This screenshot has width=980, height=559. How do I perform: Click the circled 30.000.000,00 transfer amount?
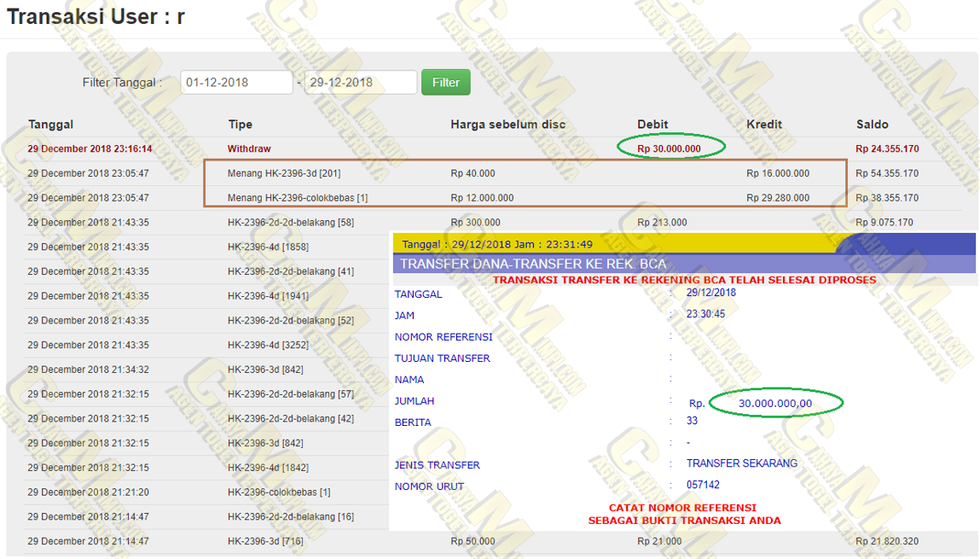tap(774, 403)
